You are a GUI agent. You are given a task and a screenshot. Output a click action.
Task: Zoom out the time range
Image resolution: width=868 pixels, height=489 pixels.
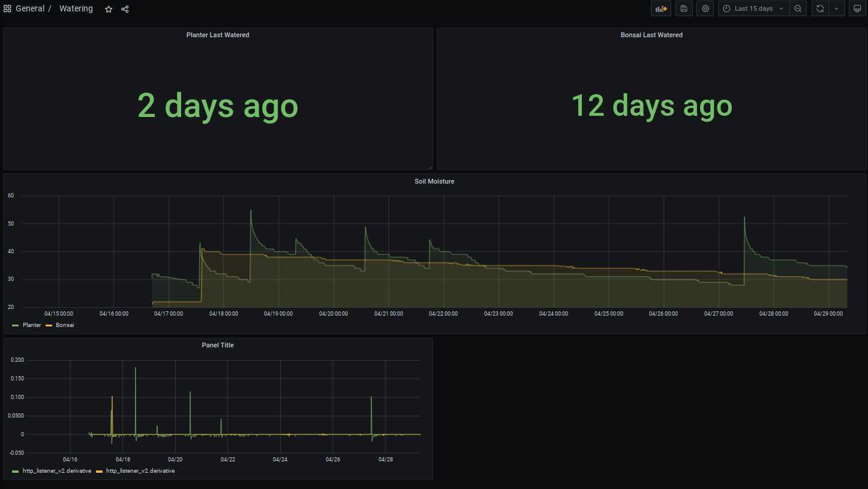click(798, 9)
